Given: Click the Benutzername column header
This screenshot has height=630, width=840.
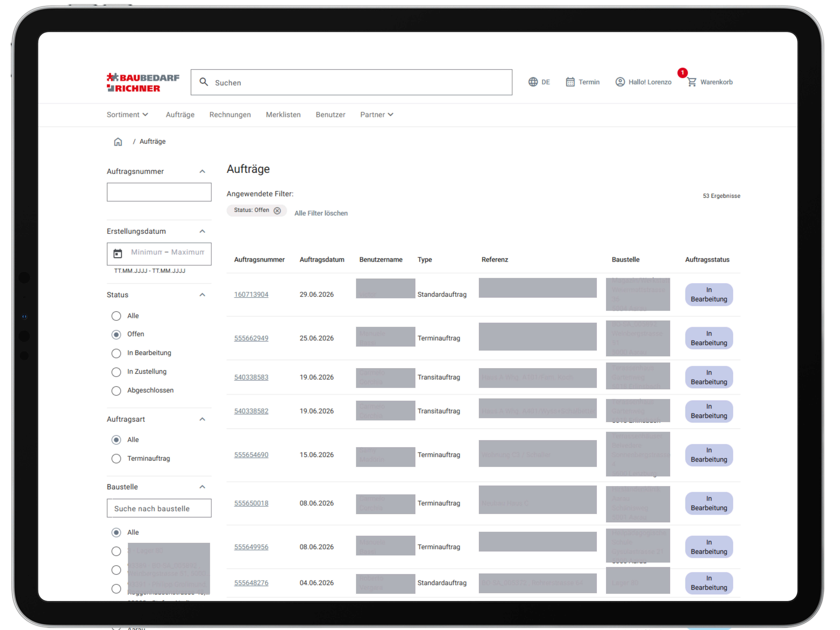Looking at the screenshot, I should [x=381, y=260].
